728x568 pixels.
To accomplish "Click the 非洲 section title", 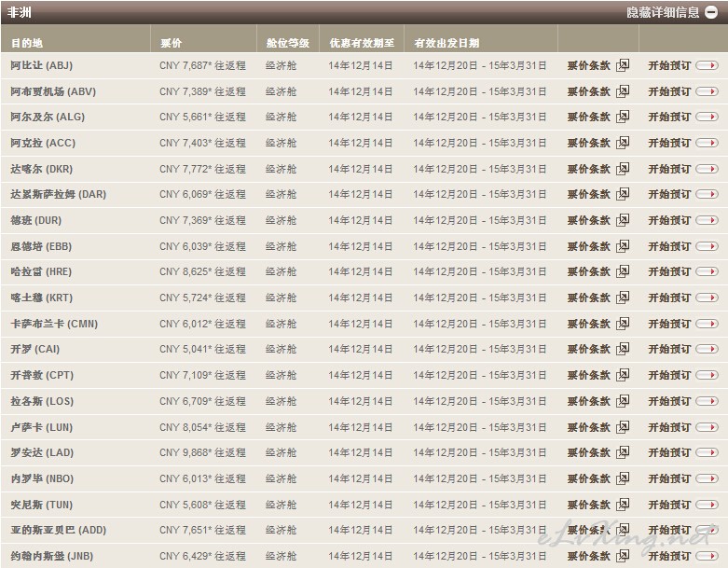I will pyautogui.click(x=20, y=12).
